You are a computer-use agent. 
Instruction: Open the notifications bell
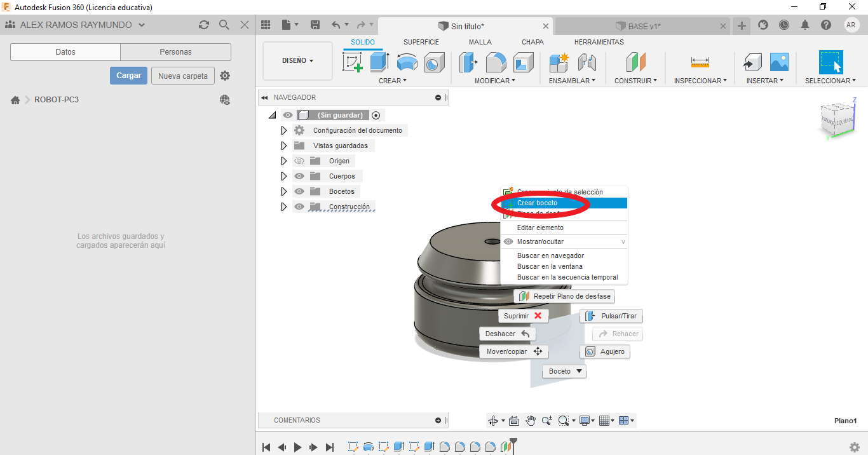pos(805,25)
